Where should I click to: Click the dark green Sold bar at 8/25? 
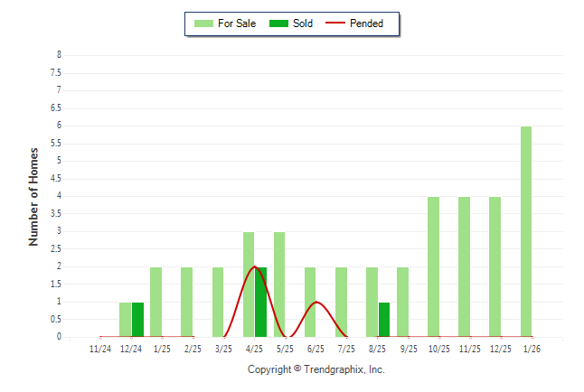point(384,320)
